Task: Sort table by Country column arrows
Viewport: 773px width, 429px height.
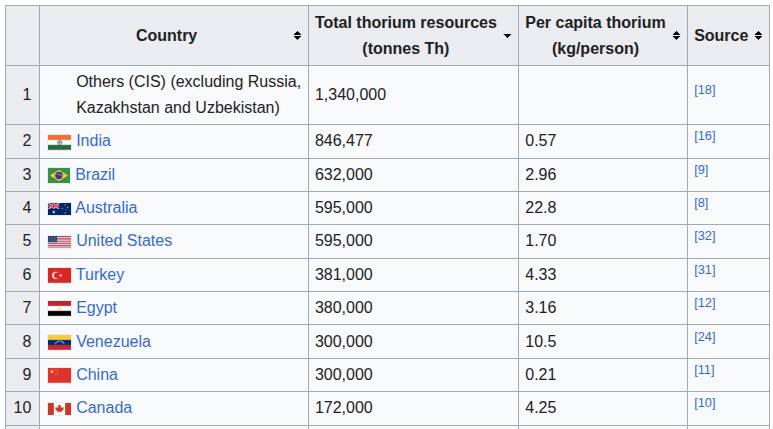Action: (x=297, y=36)
